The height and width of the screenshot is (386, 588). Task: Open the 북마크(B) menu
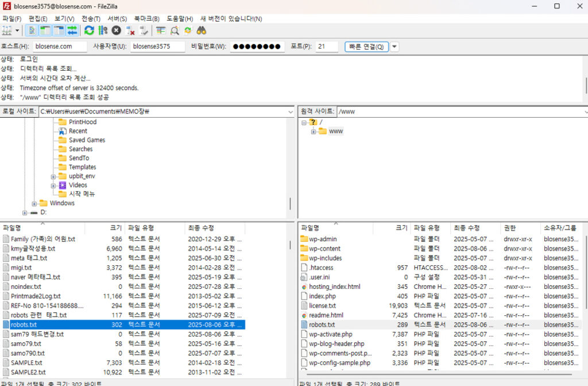[x=146, y=19]
